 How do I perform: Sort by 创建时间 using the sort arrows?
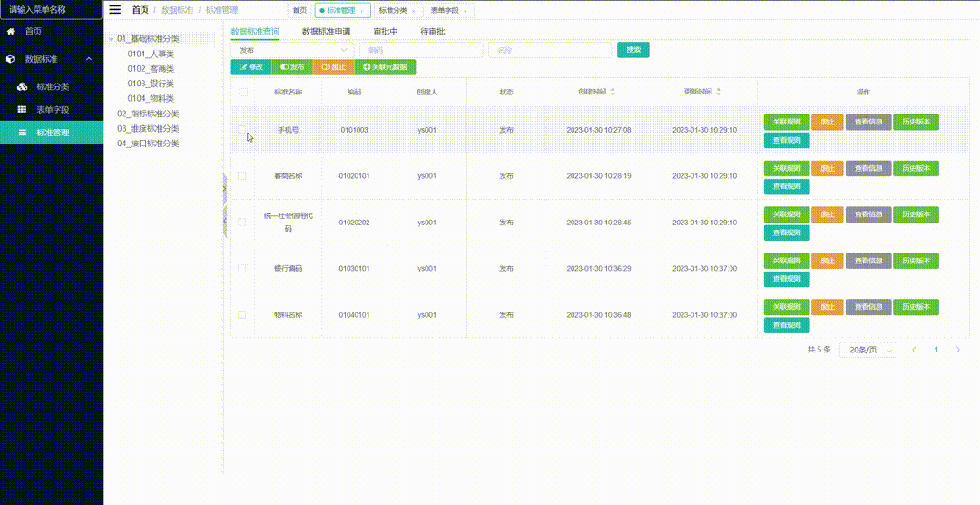coord(612,92)
